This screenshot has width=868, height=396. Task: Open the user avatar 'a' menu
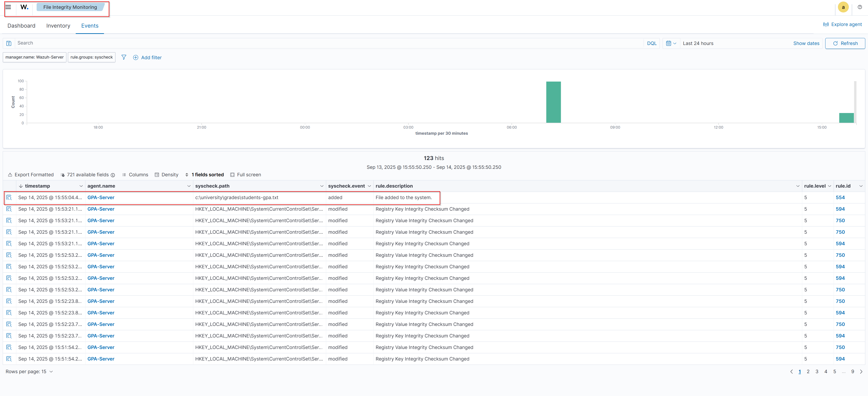click(x=843, y=7)
